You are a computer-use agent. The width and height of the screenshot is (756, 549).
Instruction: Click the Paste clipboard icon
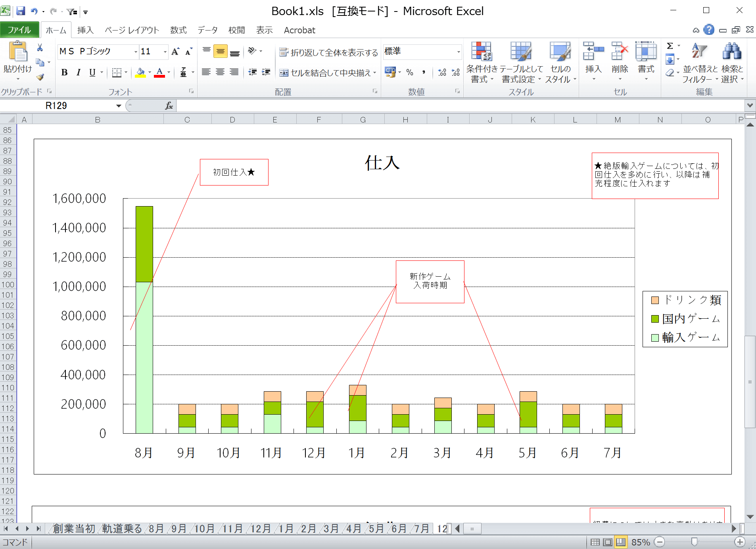(17, 52)
